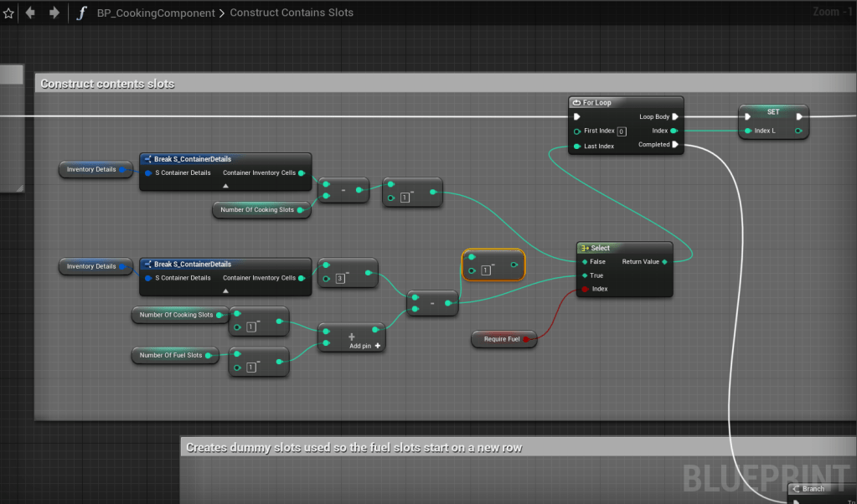Click the favorite star icon in breadcrumb bar

pyautogui.click(x=8, y=13)
